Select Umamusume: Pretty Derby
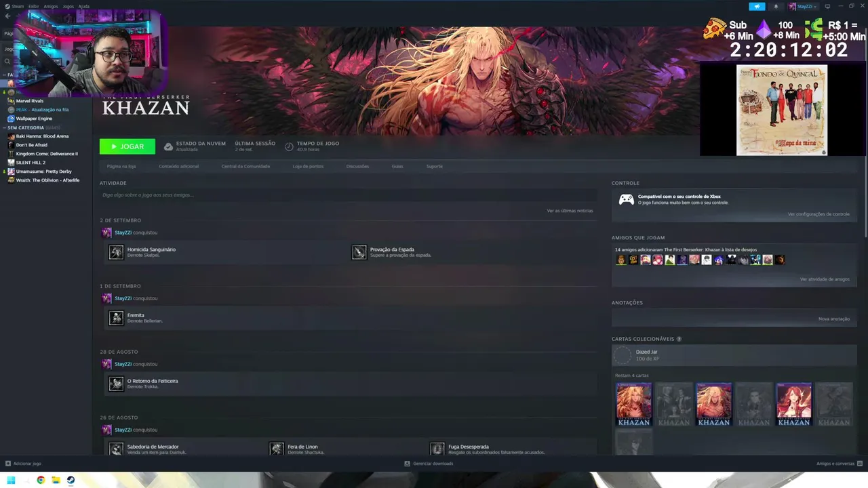 point(43,171)
